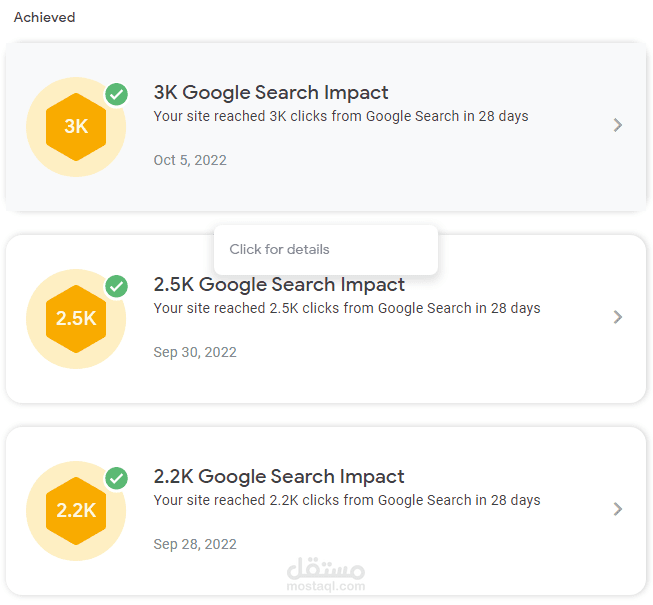Select the Sep 28, 2022 date text
This screenshot has width=653, height=605.
(x=195, y=544)
